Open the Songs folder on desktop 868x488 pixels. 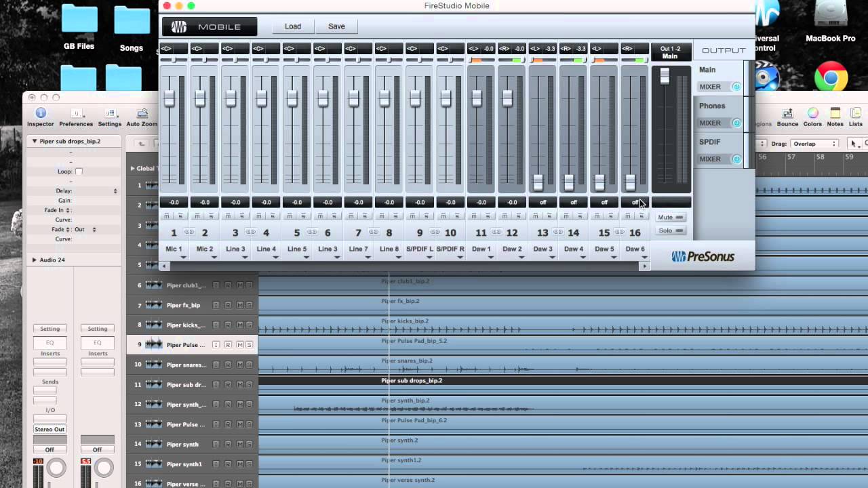132,29
